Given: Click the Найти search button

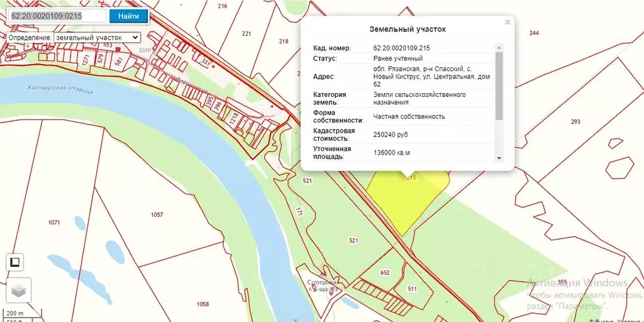Looking at the screenshot, I should 128,16.
